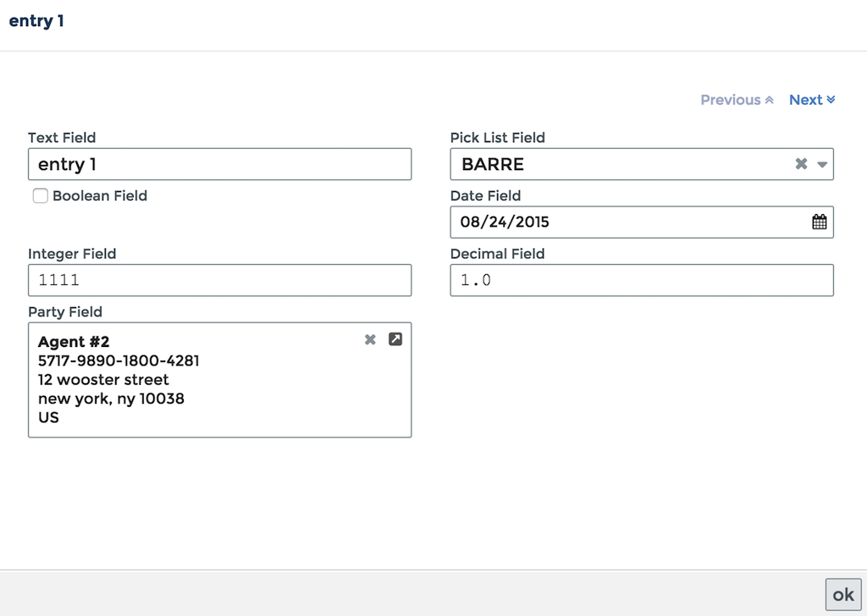Image resolution: width=867 pixels, height=616 pixels.
Task: Click the BARRE pick list value
Action: coord(493,164)
